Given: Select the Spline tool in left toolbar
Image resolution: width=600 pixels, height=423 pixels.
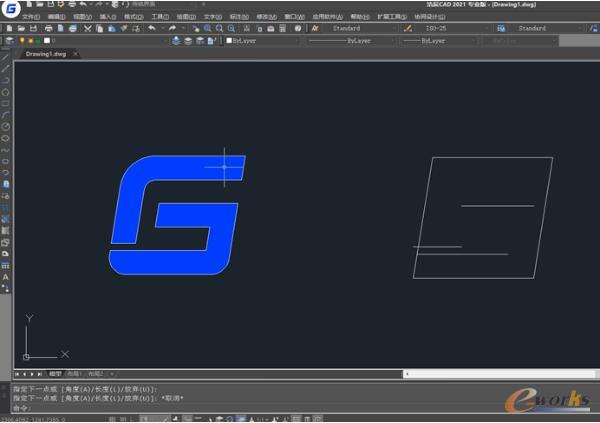Looking at the screenshot, I should pos(5,150).
